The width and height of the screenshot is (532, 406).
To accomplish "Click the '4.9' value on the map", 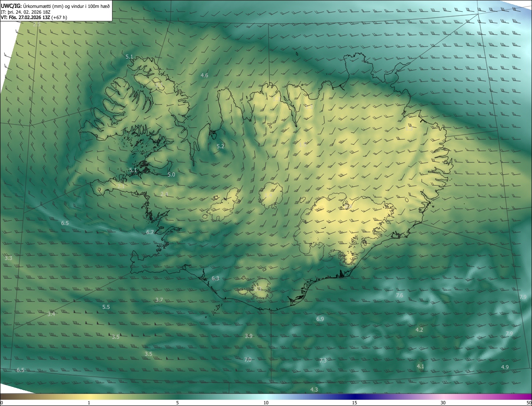I will tap(505, 367).
